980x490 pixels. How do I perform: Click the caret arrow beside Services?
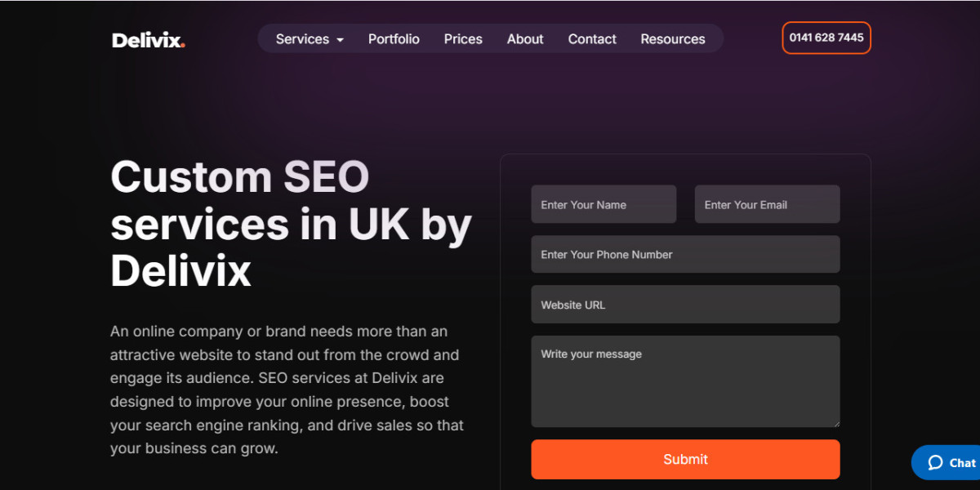click(x=341, y=40)
